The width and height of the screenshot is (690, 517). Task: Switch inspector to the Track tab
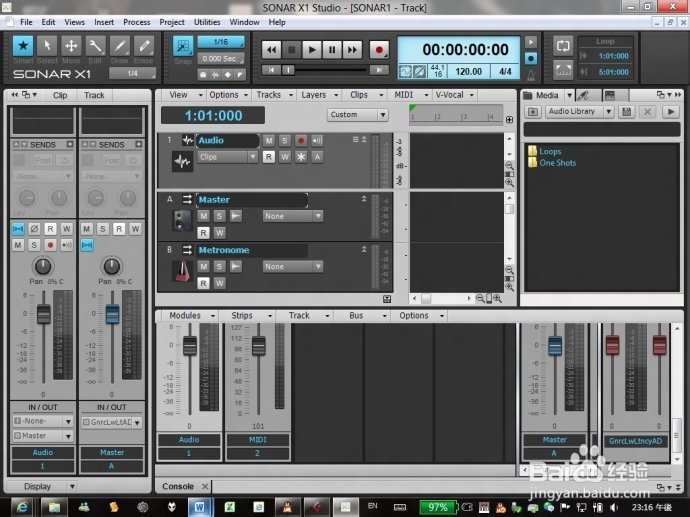click(94, 95)
